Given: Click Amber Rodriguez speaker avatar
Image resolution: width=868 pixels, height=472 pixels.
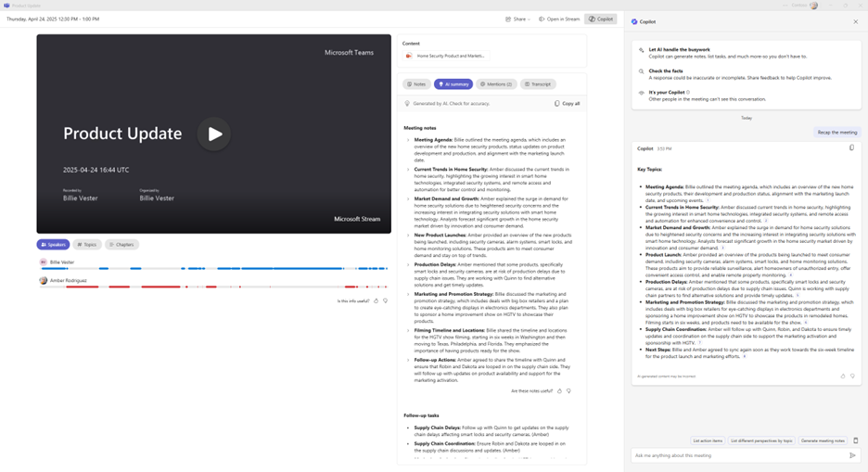Looking at the screenshot, I should click(44, 281).
